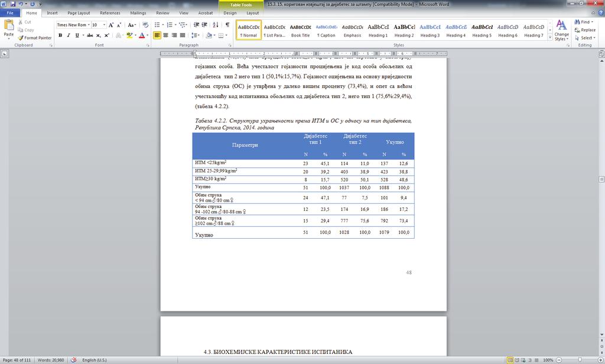Click the tab selector at ruler corner
The height and width of the screenshot is (364, 605).
pos(5,54)
